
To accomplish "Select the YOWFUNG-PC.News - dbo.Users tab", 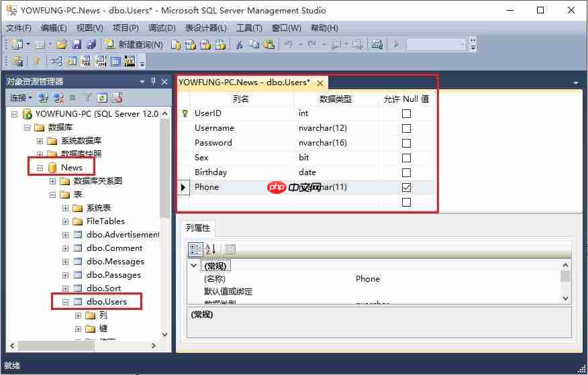I will 244,83.
